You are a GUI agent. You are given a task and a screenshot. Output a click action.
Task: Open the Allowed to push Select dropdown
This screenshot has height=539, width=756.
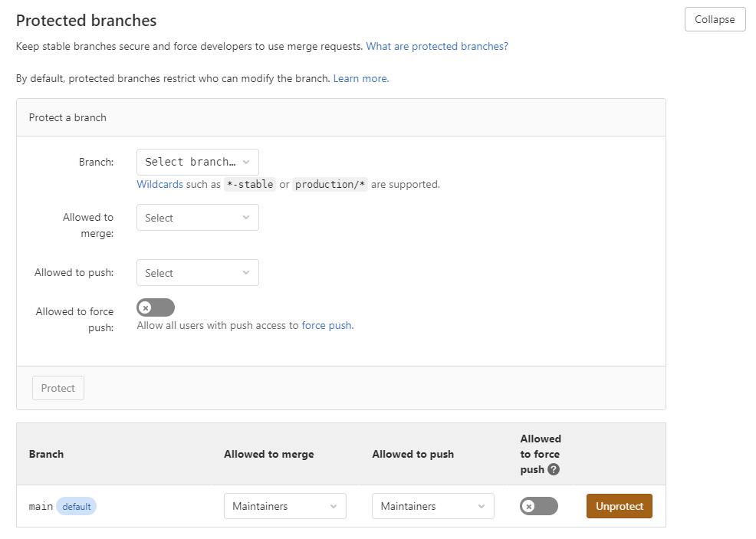pyautogui.click(x=197, y=273)
